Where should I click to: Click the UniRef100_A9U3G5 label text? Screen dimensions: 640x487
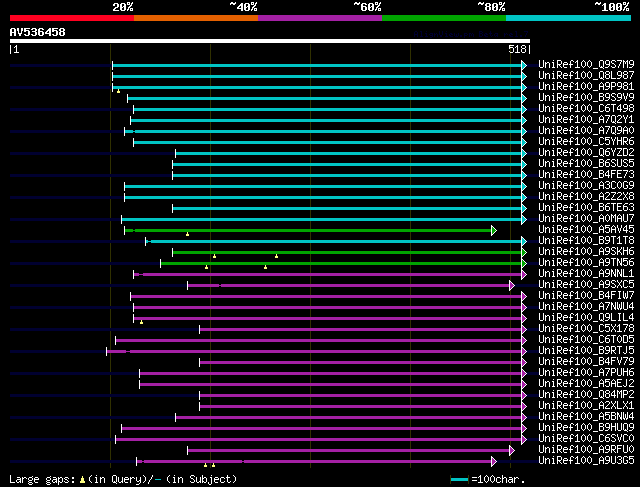coord(586,461)
